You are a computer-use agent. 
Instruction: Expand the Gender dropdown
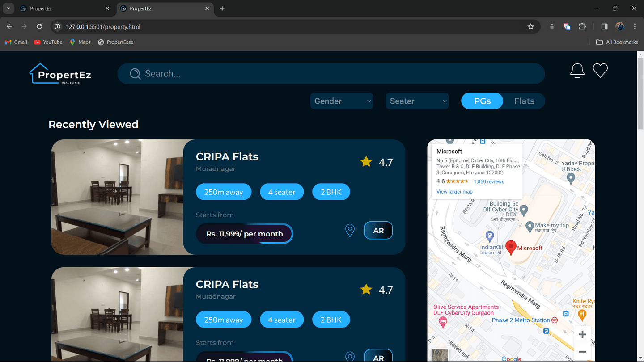(x=342, y=101)
